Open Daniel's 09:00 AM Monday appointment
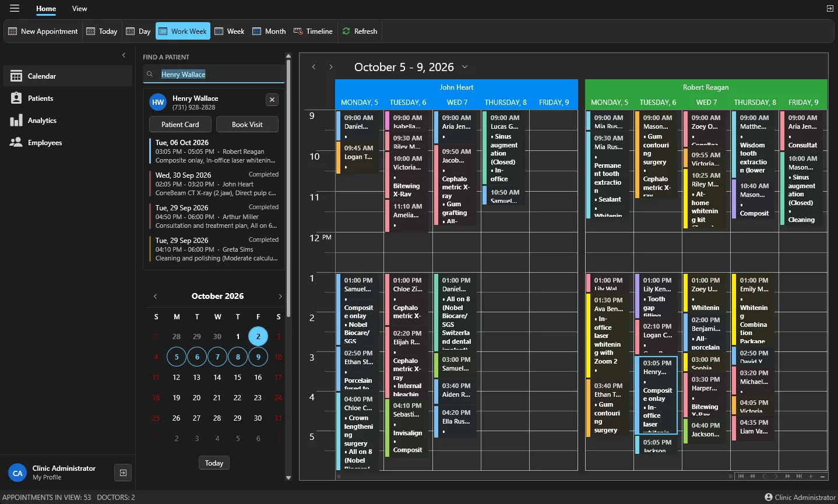Viewport: 838px width, 504px height. click(358, 125)
